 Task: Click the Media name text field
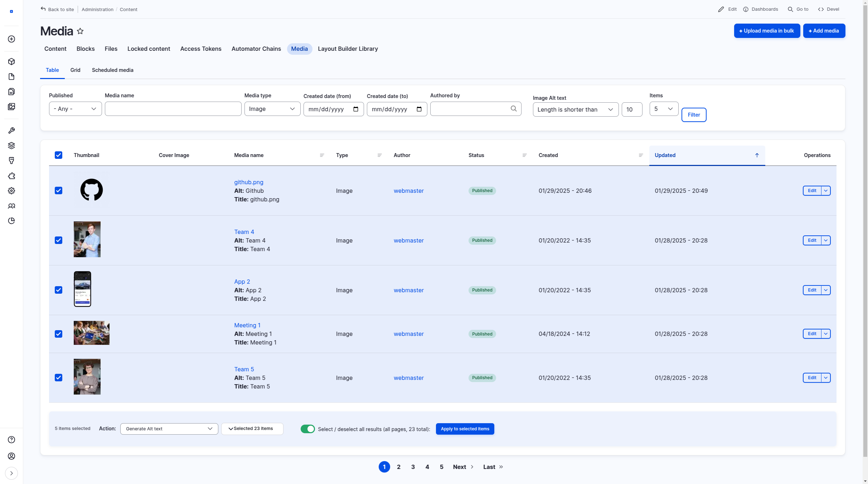173,109
